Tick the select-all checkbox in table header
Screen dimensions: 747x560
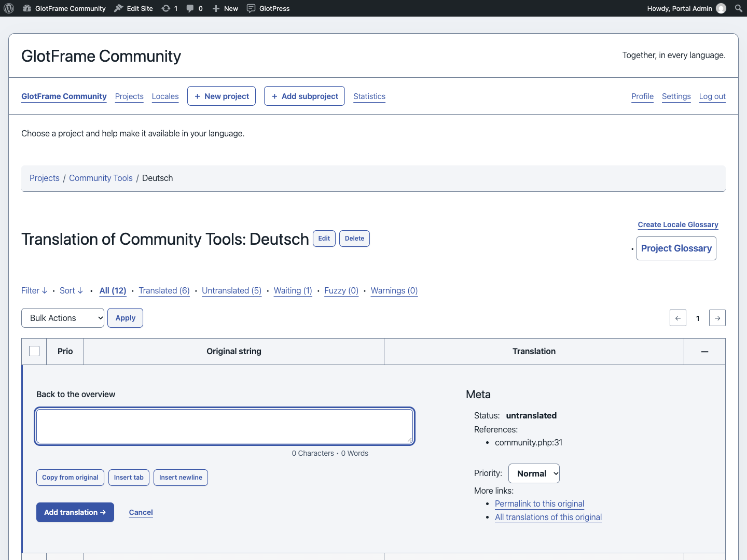tap(34, 351)
